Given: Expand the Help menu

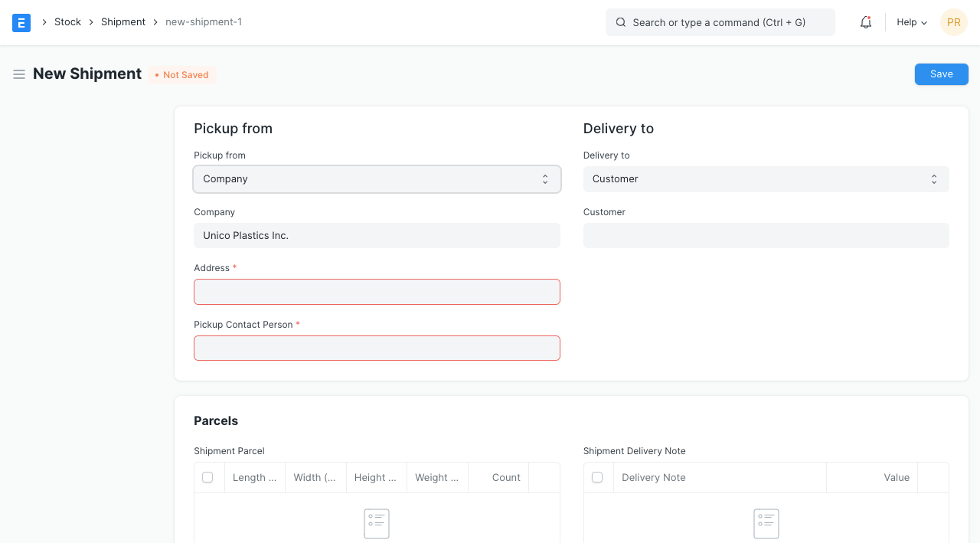Looking at the screenshot, I should (911, 22).
